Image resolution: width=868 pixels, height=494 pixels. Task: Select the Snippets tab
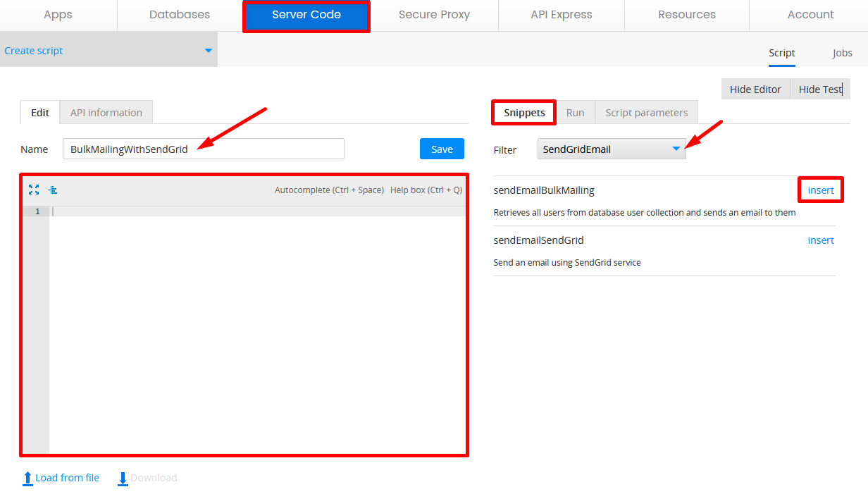[x=524, y=112]
